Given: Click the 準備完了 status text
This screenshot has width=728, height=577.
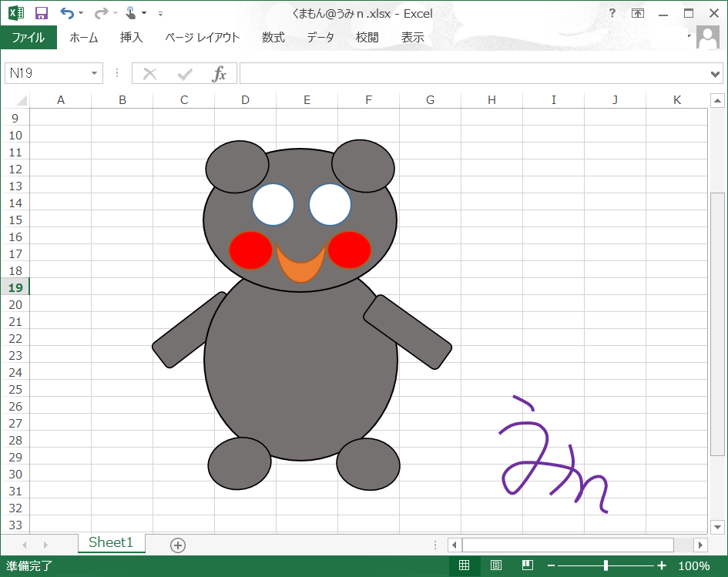Looking at the screenshot, I should [x=29, y=566].
